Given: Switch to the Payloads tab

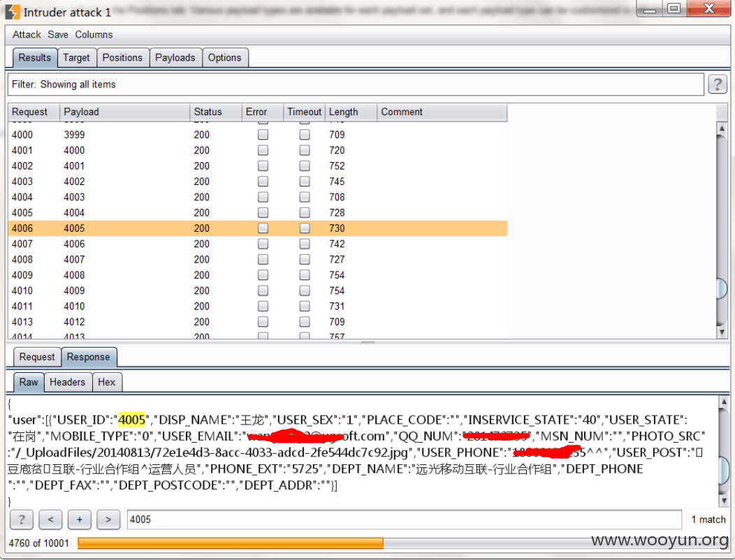Looking at the screenshot, I should [x=175, y=58].
